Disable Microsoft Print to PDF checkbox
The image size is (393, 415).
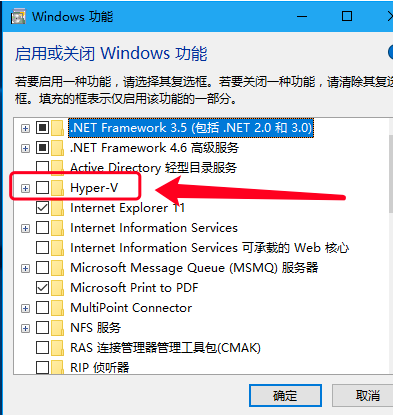click(x=42, y=288)
